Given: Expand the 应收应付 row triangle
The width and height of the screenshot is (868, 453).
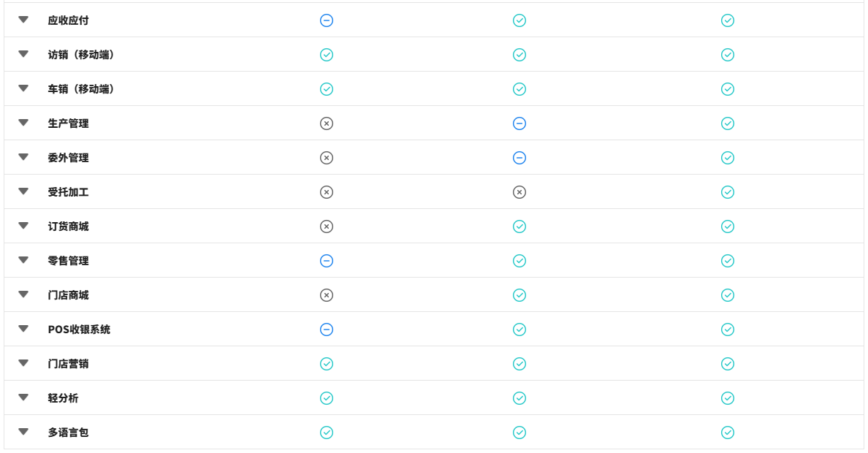Looking at the screenshot, I should click(23, 20).
